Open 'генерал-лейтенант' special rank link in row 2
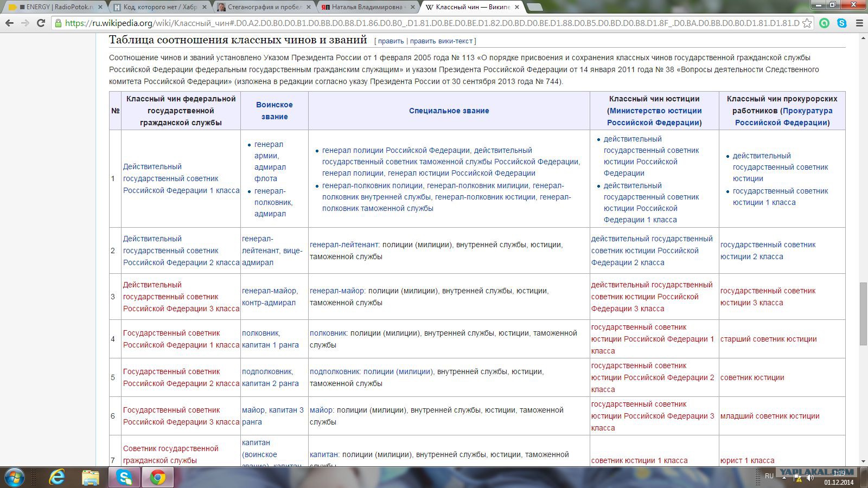868x488 pixels. coord(344,245)
